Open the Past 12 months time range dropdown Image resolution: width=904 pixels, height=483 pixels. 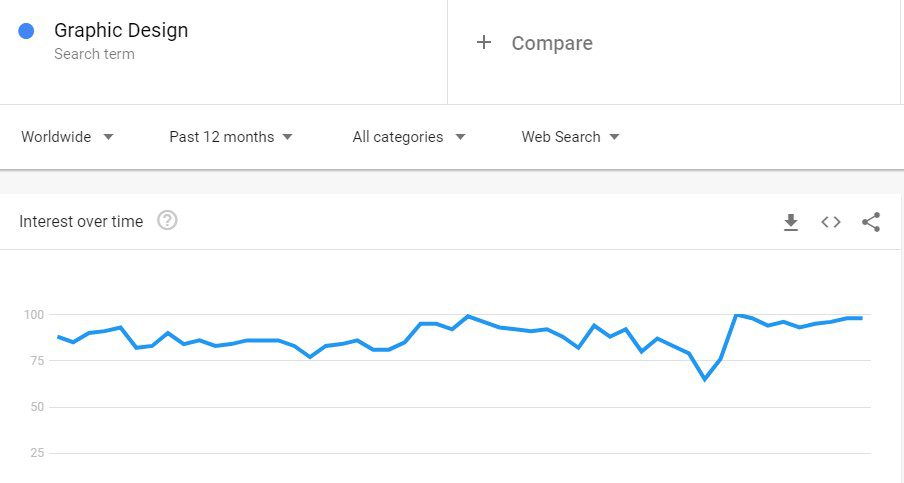(x=231, y=137)
